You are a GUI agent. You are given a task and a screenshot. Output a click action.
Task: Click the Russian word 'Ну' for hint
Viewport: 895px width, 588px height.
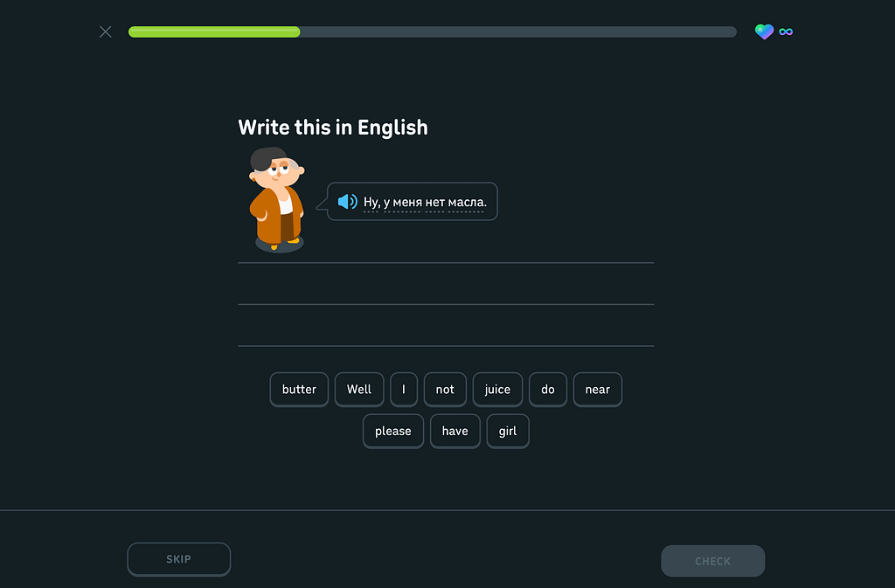371,202
